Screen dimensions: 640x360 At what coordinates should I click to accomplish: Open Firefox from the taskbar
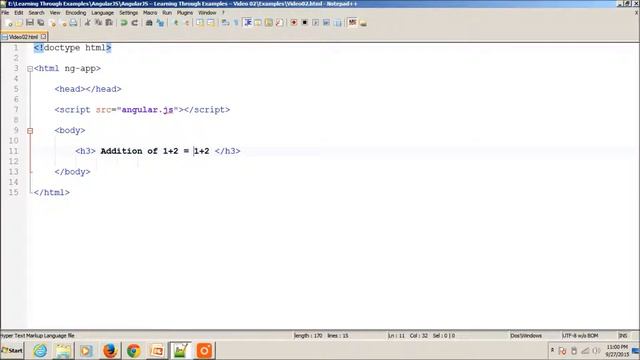coord(110,351)
